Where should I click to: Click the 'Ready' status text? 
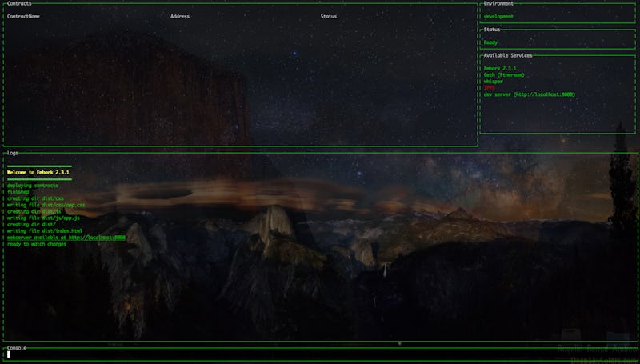pos(490,42)
